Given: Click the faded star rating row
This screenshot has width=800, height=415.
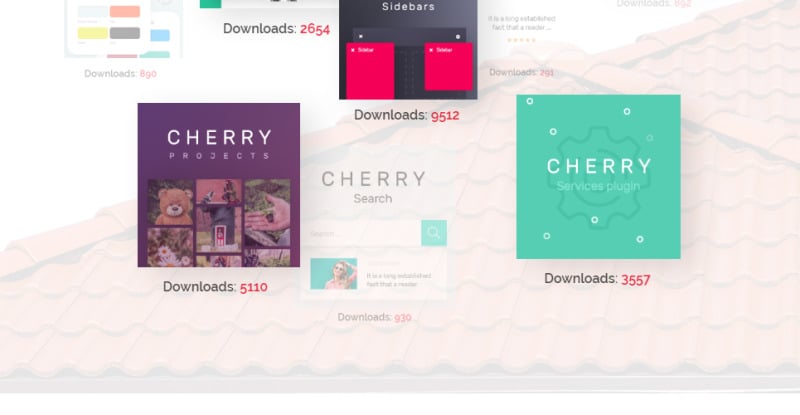Looking at the screenshot, I should click(x=521, y=40).
